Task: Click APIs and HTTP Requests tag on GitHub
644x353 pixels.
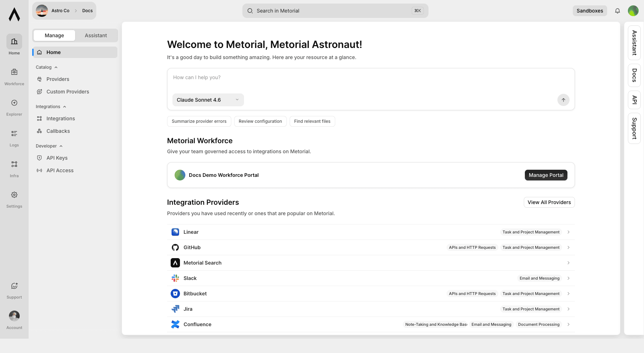Action: click(x=472, y=247)
